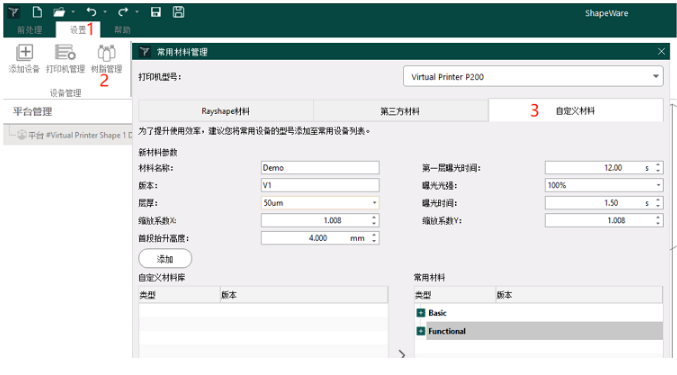This screenshot has width=677, height=375.
Task: Click the Save As icon
Action: (178, 12)
